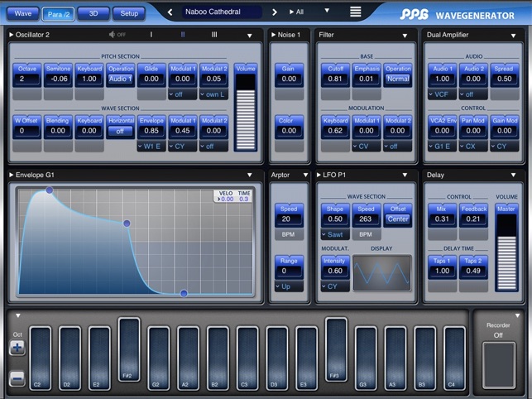Lower keyboard octave with minus button
This screenshot has height=399, width=532.
tap(17, 378)
